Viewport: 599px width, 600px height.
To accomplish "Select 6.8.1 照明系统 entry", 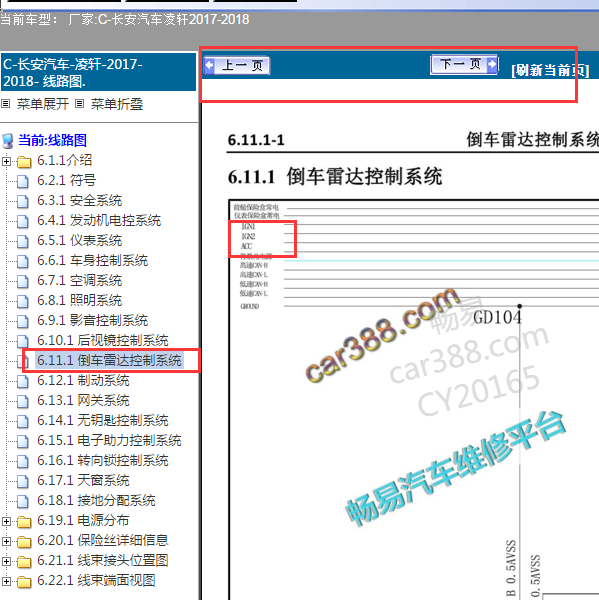I will click(79, 300).
